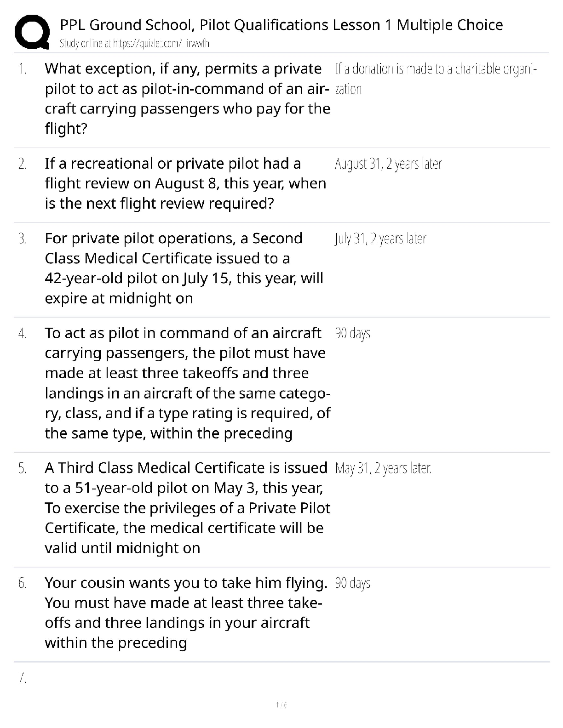This screenshot has height=728, width=563.
Task: Select the question about your cousin flying
Action: point(186,613)
